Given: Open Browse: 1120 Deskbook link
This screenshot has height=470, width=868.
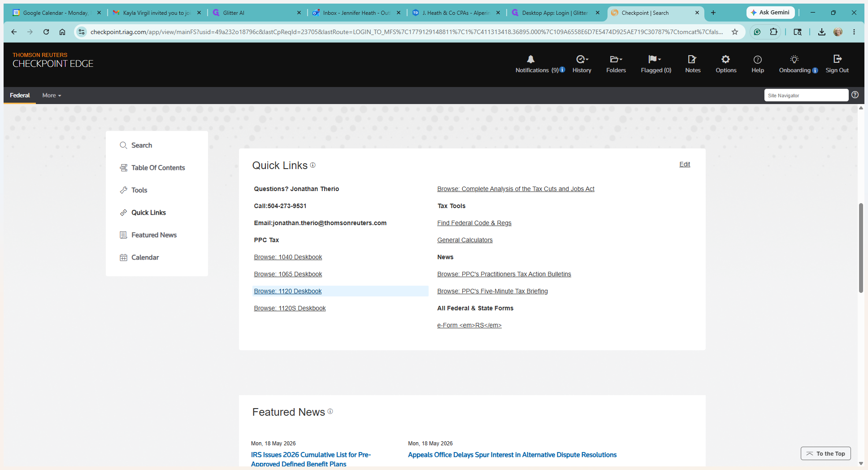Looking at the screenshot, I should coord(288,291).
